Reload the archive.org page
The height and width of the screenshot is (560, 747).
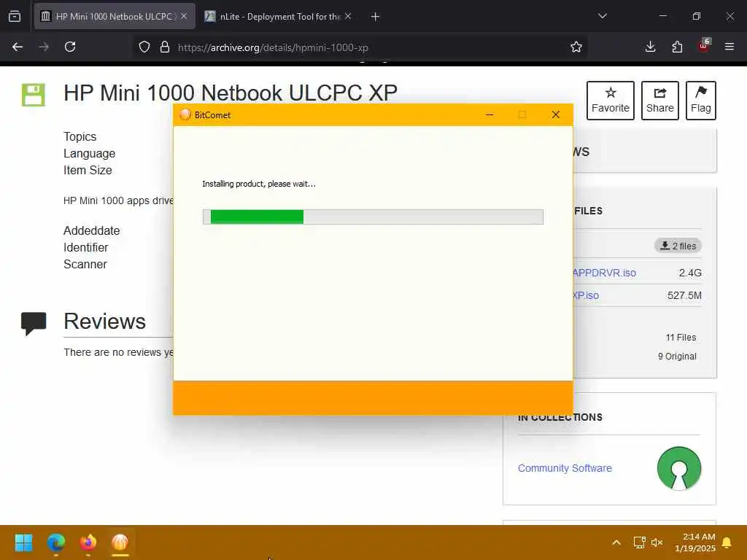(x=70, y=47)
